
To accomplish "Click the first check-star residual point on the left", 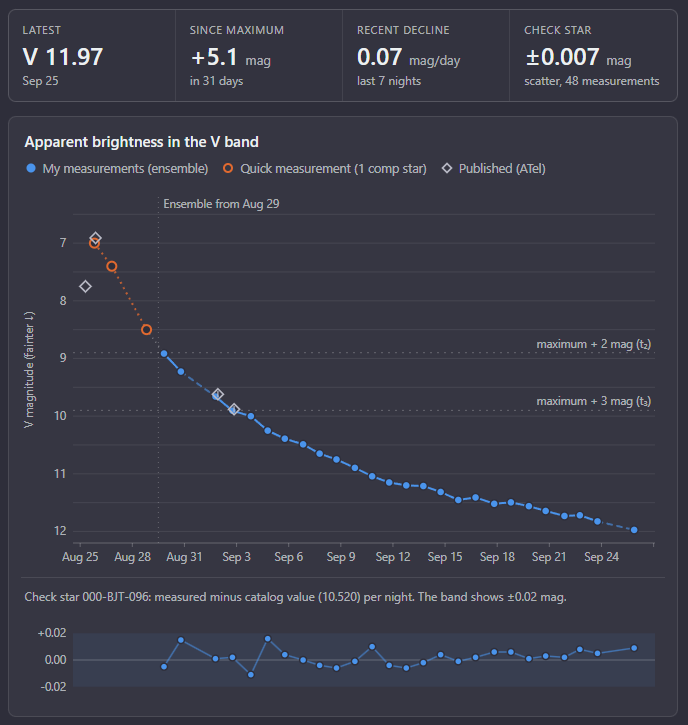I will pos(164,667).
